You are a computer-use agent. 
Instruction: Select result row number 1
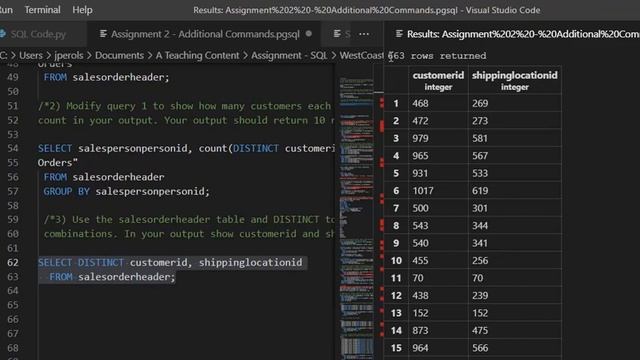396,104
